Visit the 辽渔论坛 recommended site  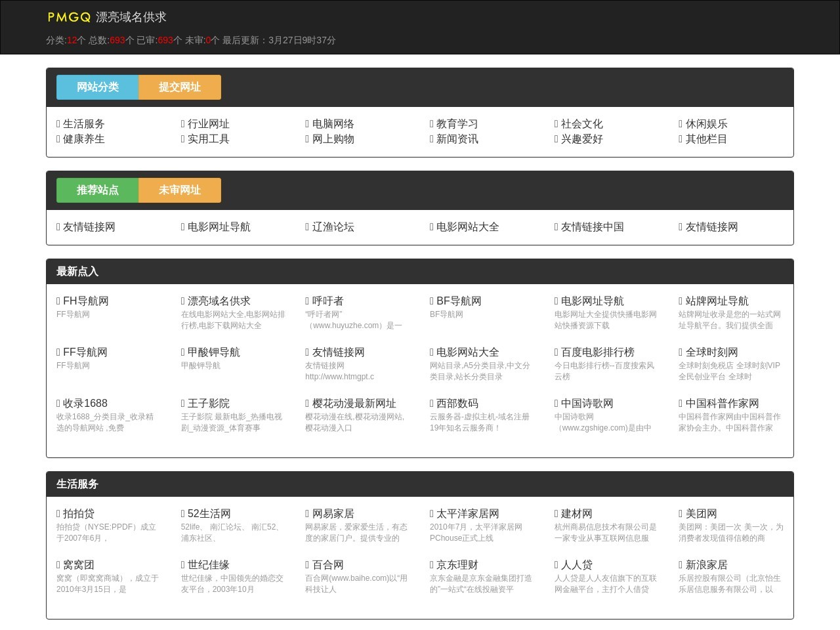click(333, 227)
